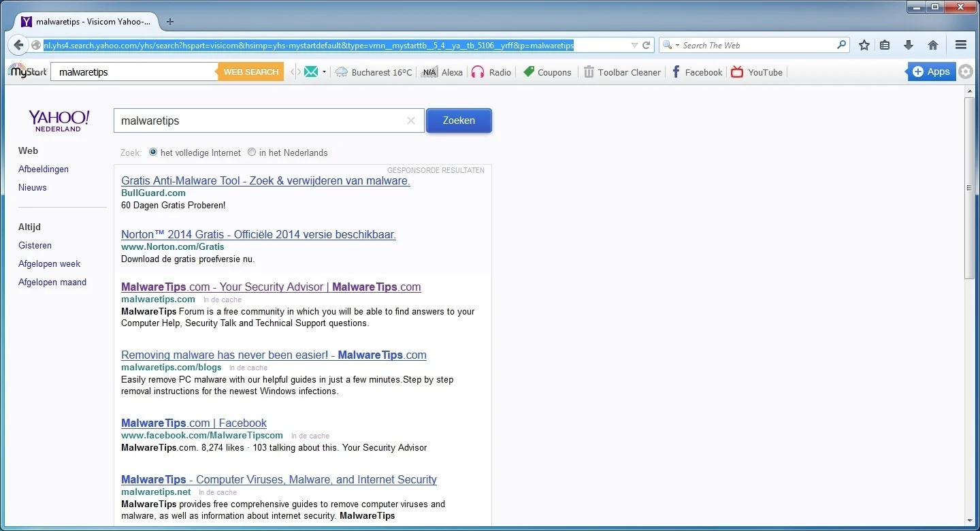Viewport: 980px width, 531px height.
Task: Reload page with the refresh icon
Action: (x=647, y=45)
